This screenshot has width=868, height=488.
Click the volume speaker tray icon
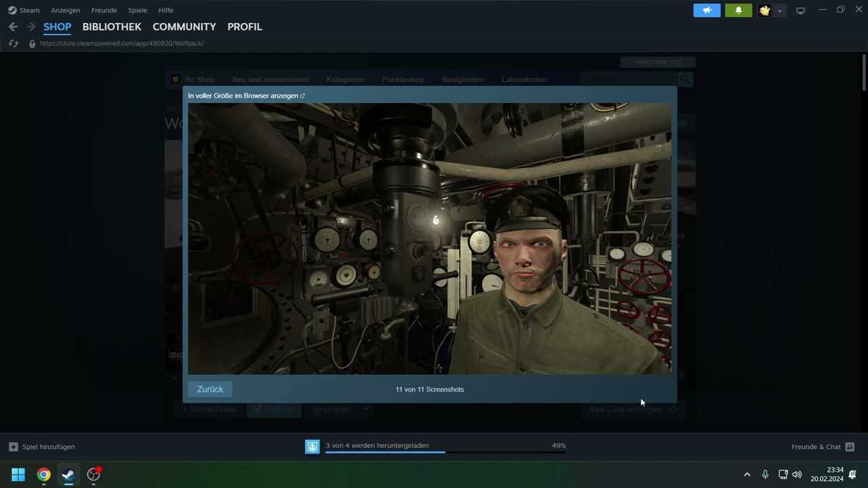797,474
